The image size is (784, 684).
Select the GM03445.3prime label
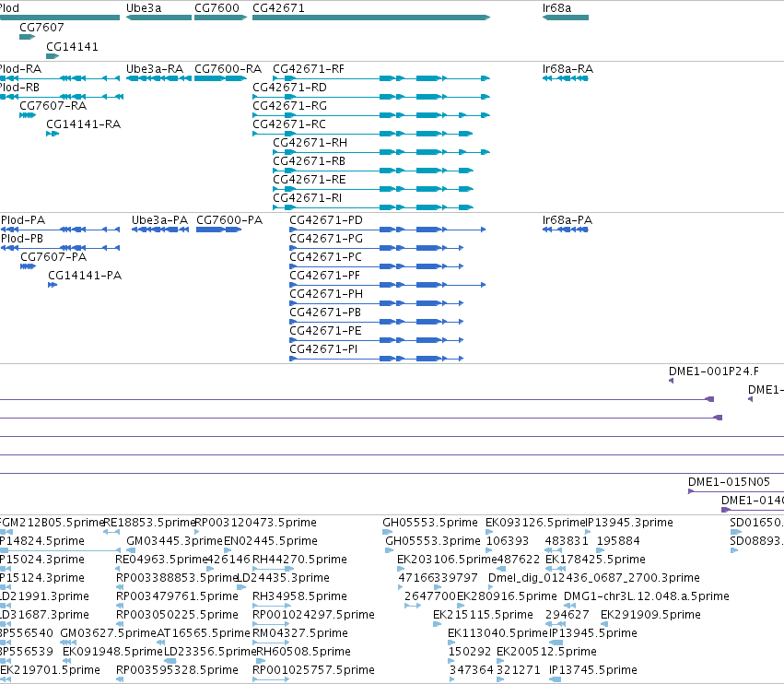click(x=174, y=541)
